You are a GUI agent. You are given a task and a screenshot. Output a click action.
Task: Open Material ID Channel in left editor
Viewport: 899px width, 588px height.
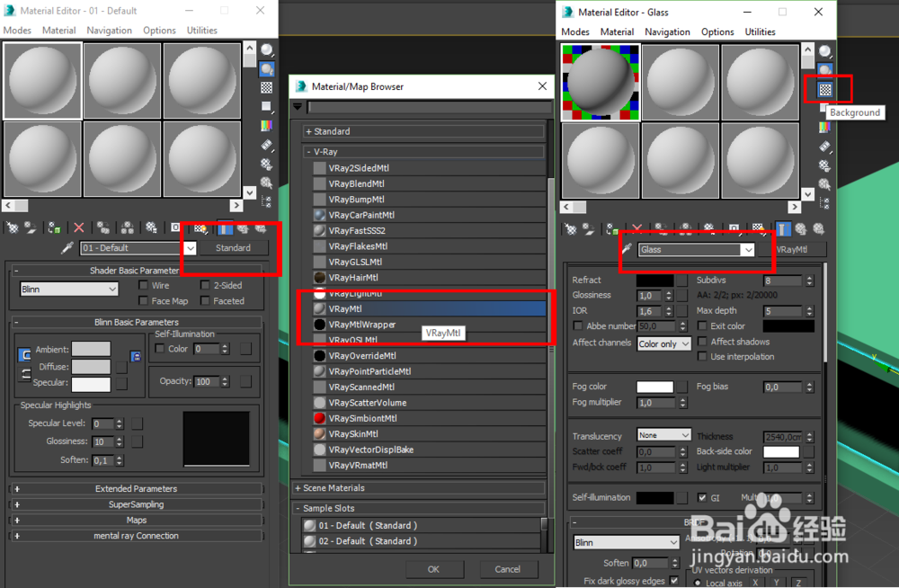click(175, 227)
